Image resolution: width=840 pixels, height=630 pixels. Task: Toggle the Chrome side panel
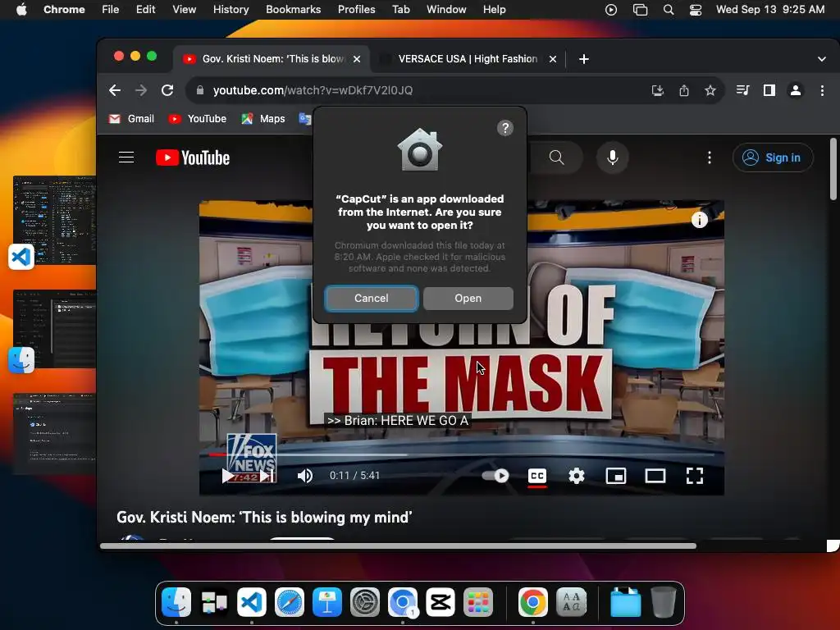(769, 90)
